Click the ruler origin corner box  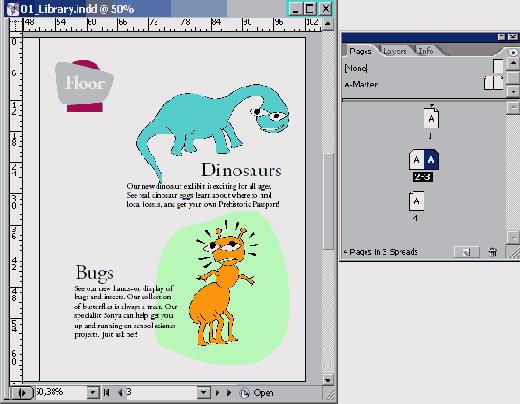15,25
